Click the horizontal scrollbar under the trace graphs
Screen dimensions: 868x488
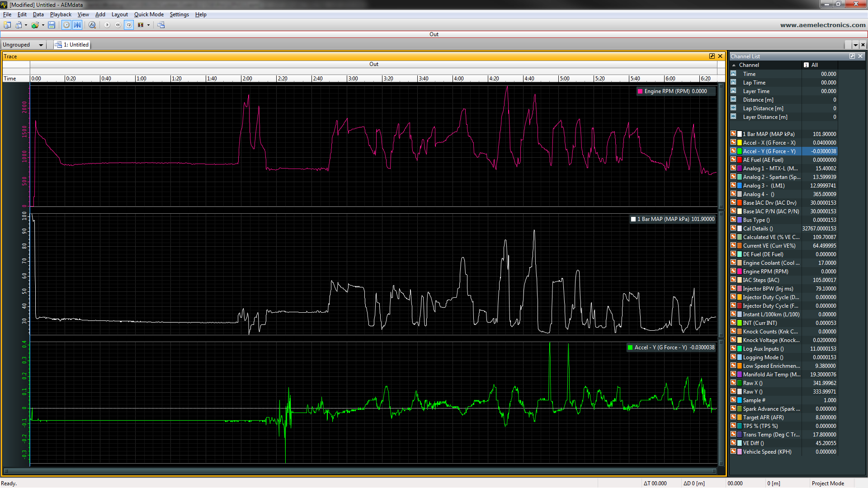click(360, 471)
